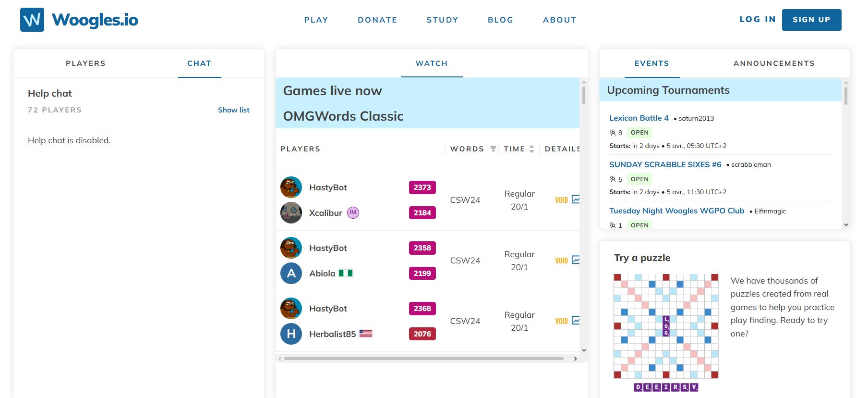Image resolution: width=868 pixels, height=398 pixels.
Task: Click the Try a puzzle board thumbnail
Action: coord(666,326)
